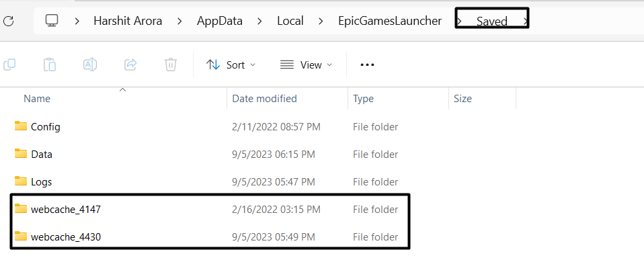Image resolution: width=644 pixels, height=260 pixels.
Task: Expand the chevron after Harshit Arora breadcrumb
Action: 179,21
